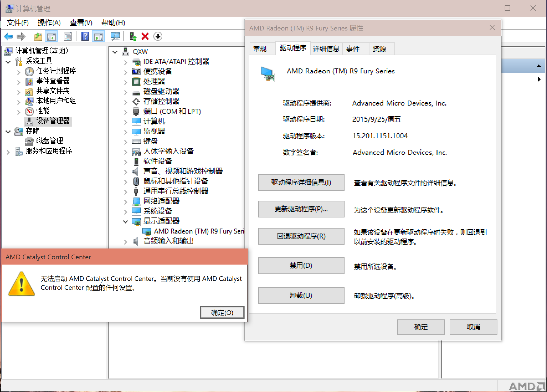The width and height of the screenshot is (547, 392).
Task: Click the actions pane right-arrow submenu
Action: point(539,79)
